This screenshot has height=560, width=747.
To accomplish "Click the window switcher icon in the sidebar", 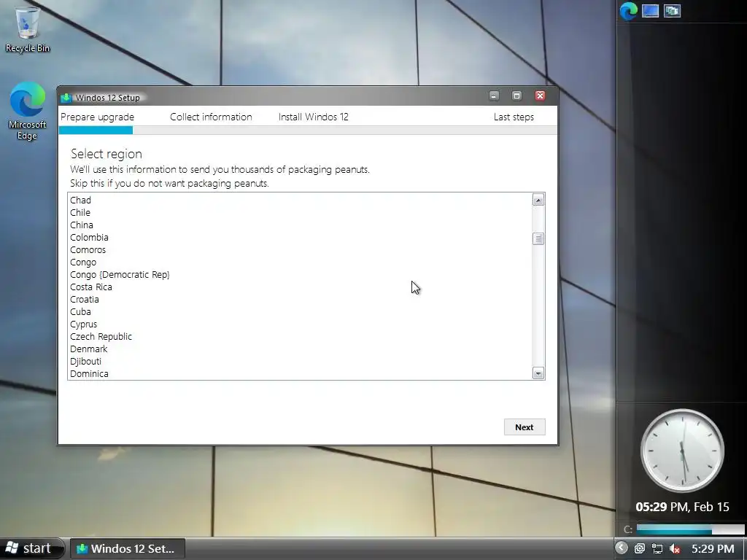I will coord(672,10).
